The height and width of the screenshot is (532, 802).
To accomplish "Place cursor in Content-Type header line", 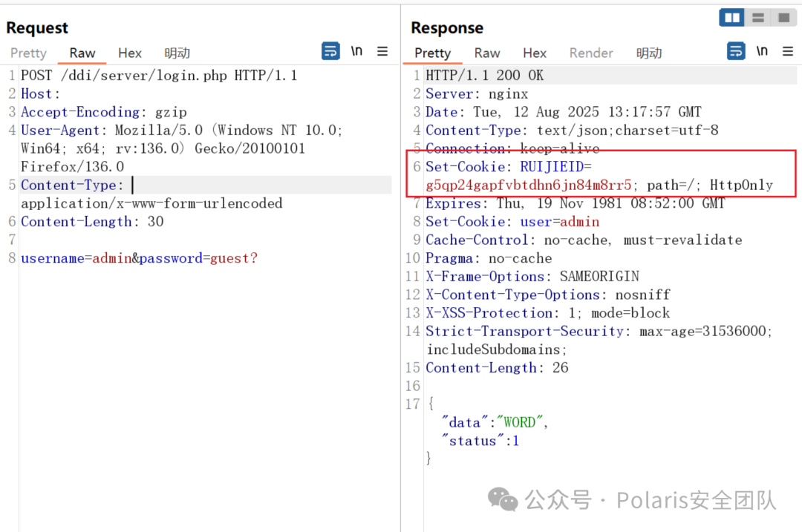I will pos(206,185).
